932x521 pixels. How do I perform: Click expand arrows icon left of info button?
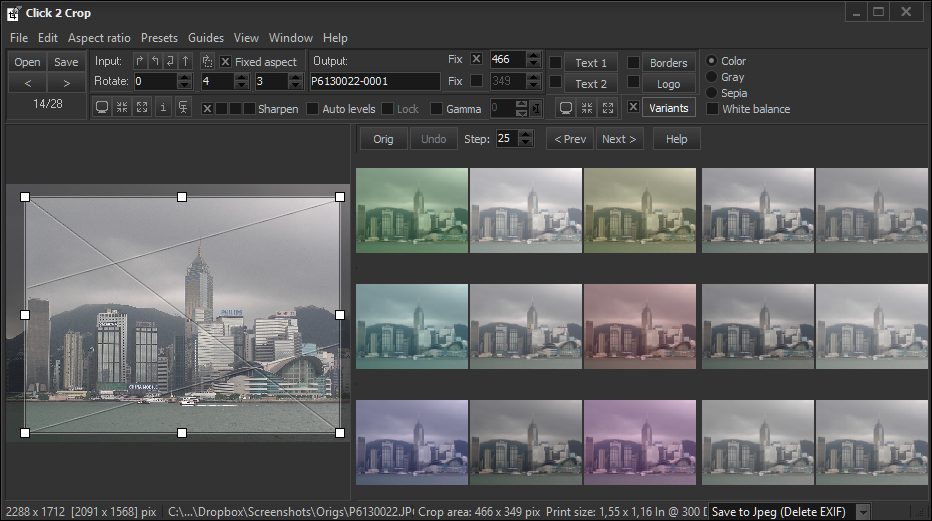point(142,108)
